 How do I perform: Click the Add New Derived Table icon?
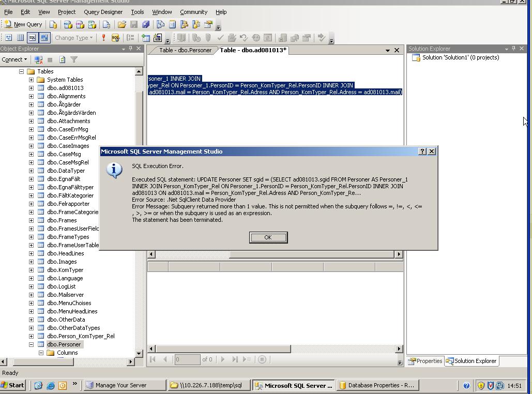click(x=158, y=38)
